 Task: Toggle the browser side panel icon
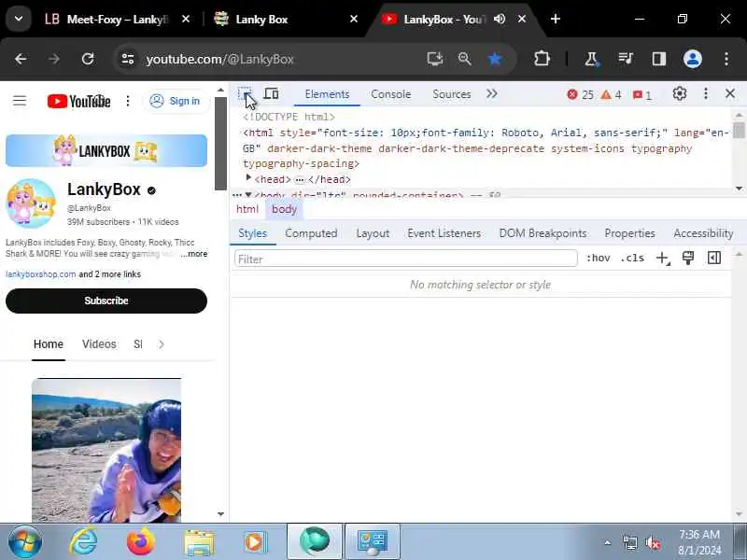coord(659,59)
